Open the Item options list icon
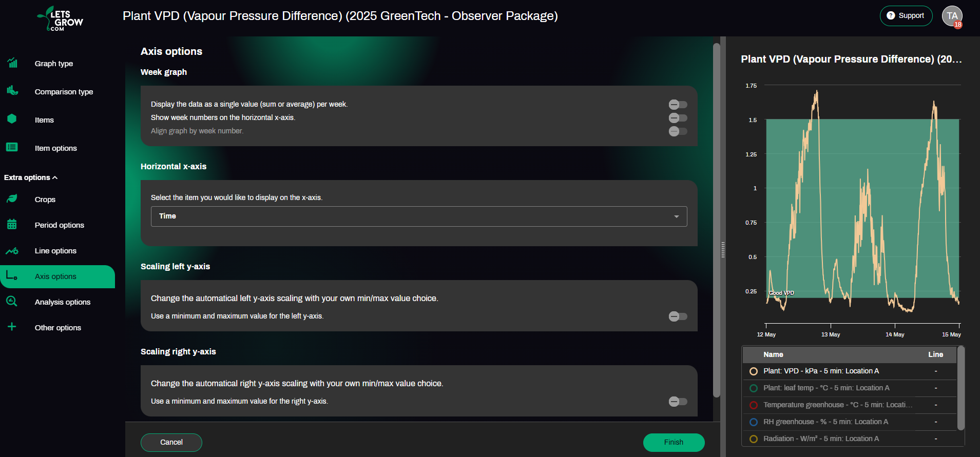Screen dimensions: 980x457 [x=12, y=147]
